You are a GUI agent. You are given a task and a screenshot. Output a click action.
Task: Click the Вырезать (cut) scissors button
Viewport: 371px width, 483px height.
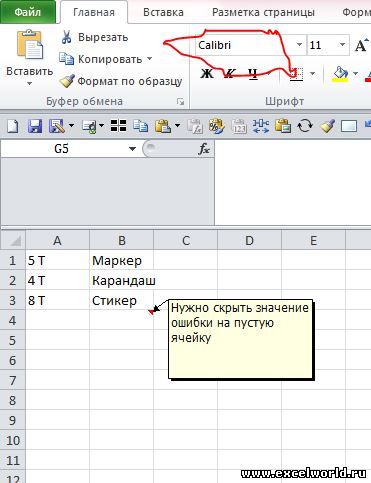pos(95,37)
